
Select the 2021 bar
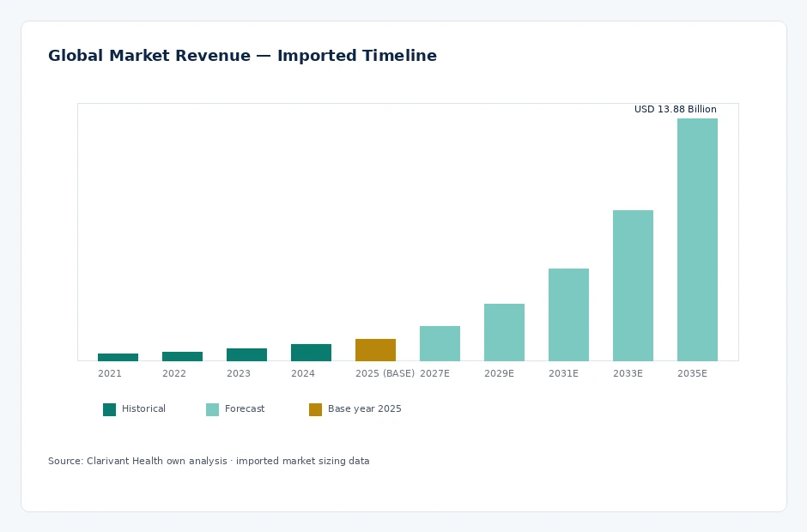[x=118, y=357]
